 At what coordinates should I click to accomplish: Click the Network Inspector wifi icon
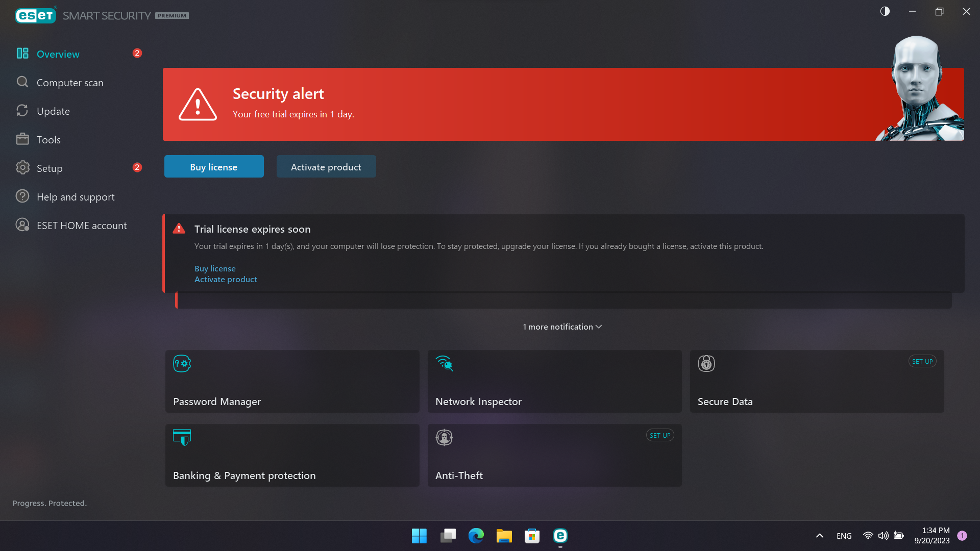coord(444,363)
